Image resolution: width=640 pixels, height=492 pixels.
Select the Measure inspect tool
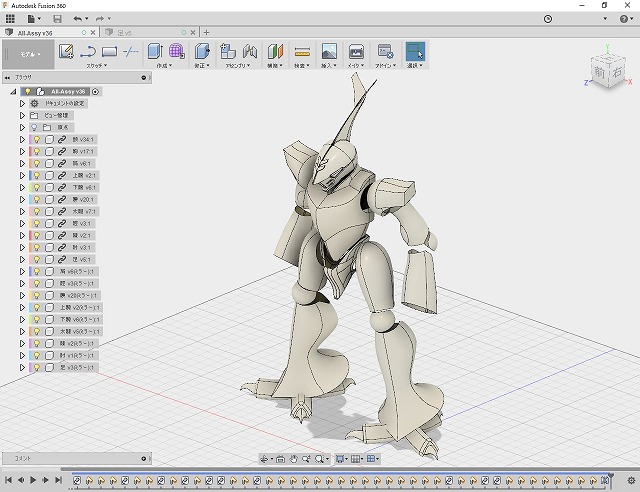[302, 51]
